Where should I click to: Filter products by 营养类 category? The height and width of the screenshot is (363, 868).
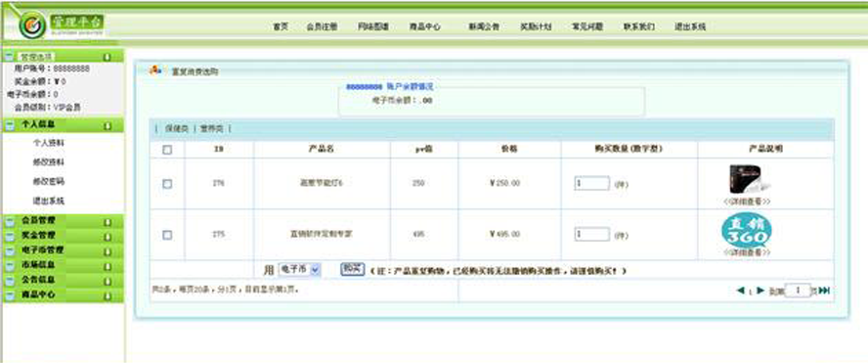[x=211, y=128]
